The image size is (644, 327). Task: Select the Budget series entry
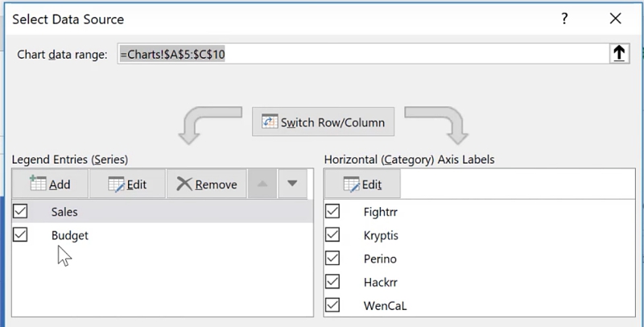point(70,235)
